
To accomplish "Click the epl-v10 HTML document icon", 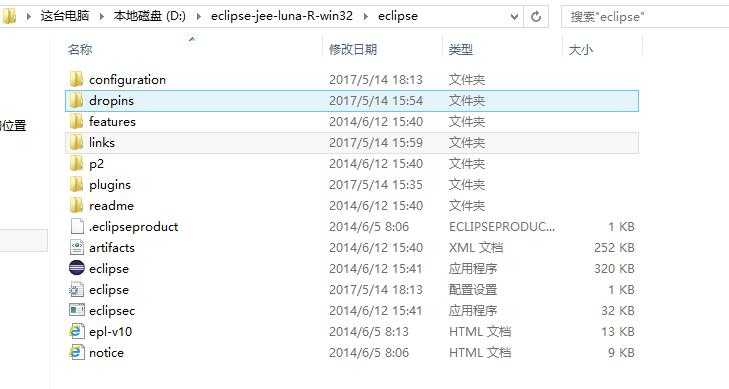I will (77, 331).
